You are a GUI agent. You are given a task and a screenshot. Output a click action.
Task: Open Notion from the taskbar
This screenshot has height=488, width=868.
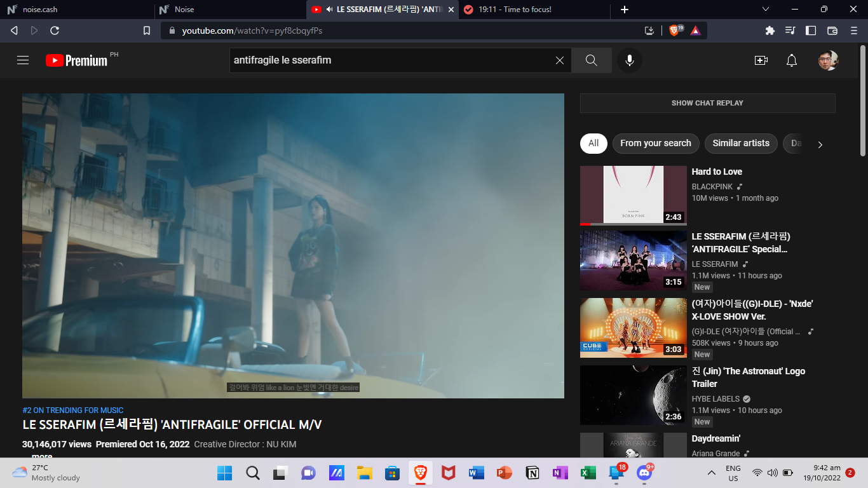coord(532,473)
